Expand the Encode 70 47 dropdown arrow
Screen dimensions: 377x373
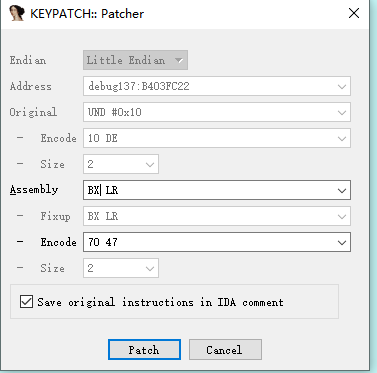pos(342,242)
